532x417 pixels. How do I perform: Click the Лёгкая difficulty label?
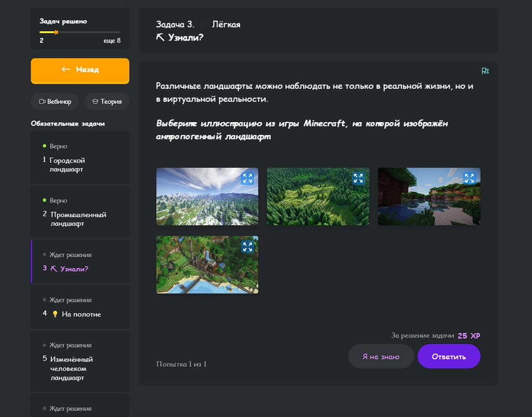tap(226, 24)
